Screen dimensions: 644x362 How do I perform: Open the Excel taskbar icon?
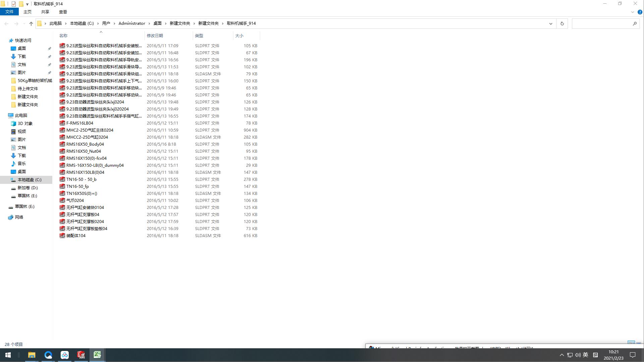click(97, 355)
